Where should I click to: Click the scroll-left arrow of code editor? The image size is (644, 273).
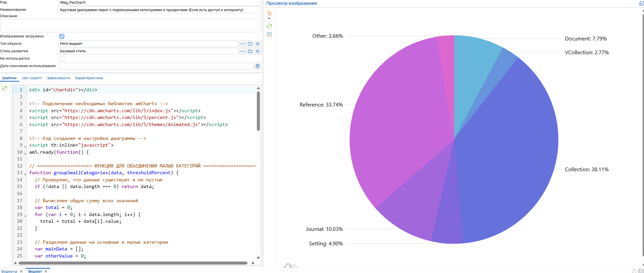[15, 263]
